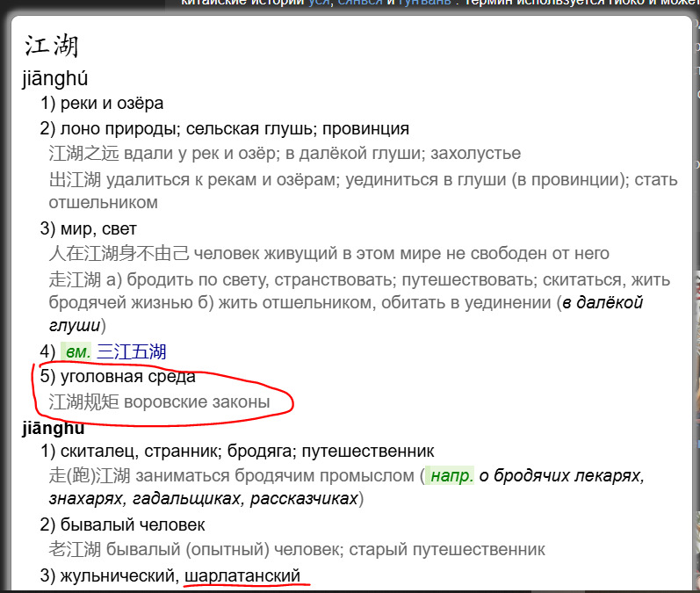
Task: Click the green "напр." abbreviation label
Action: point(451,476)
